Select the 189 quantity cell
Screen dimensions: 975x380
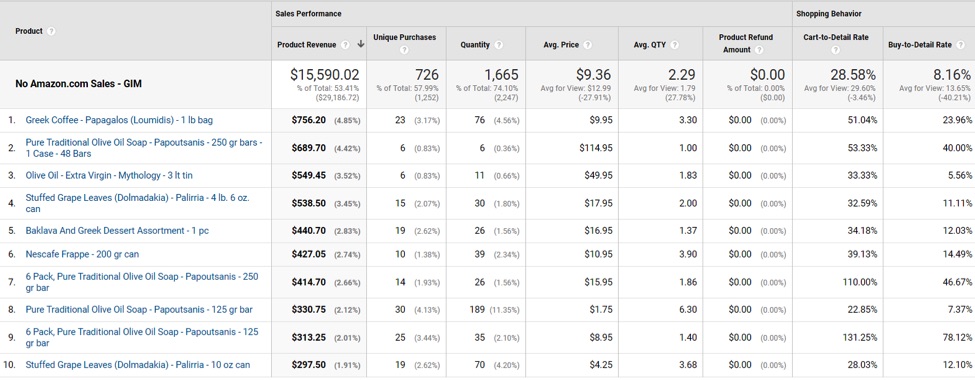pyautogui.click(x=478, y=309)
